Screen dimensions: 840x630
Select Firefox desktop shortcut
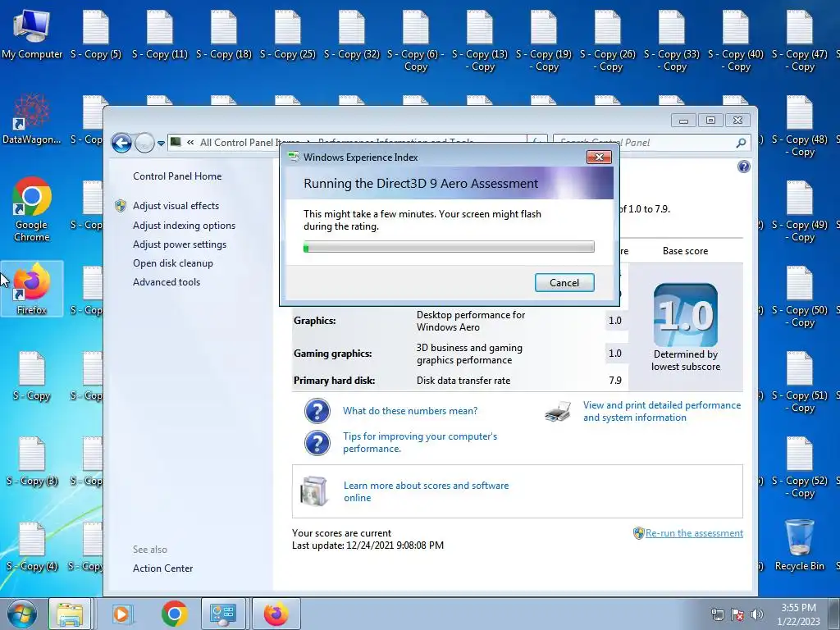click(32, 289)
